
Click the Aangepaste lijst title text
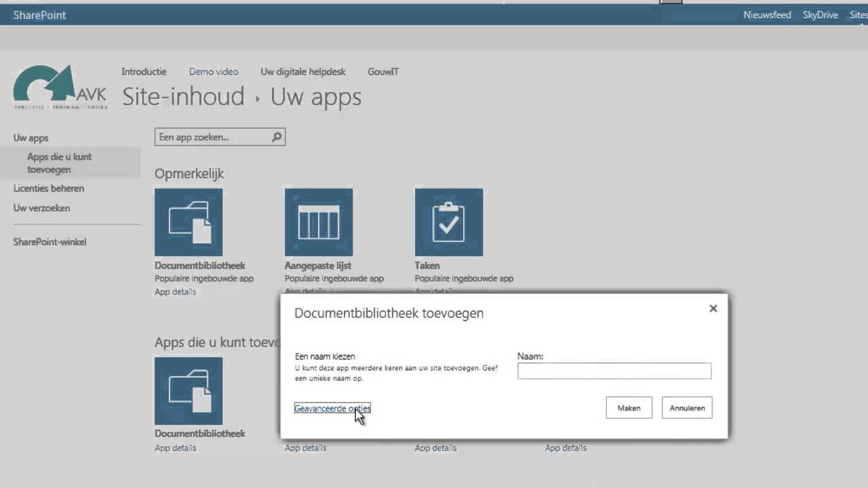318,266
